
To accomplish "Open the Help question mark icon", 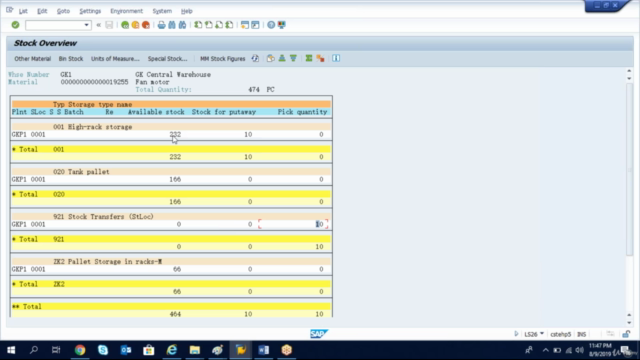I will coord(271,25).
